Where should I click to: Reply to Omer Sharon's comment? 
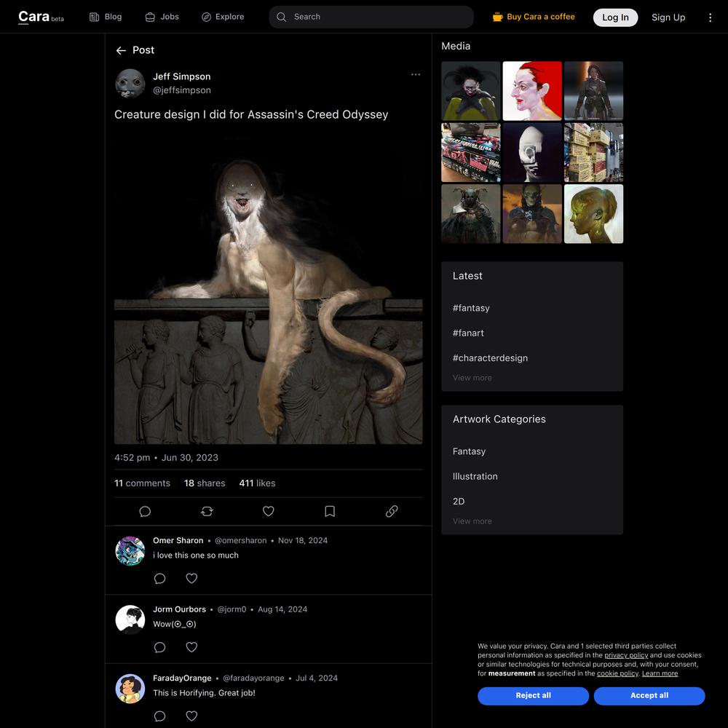click(159, 578)
